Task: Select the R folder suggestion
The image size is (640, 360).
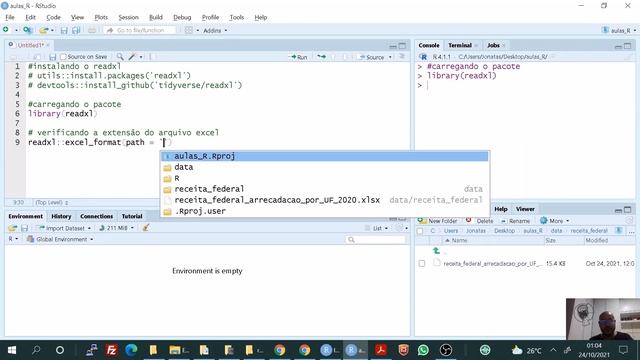Action: coord(324,178)
